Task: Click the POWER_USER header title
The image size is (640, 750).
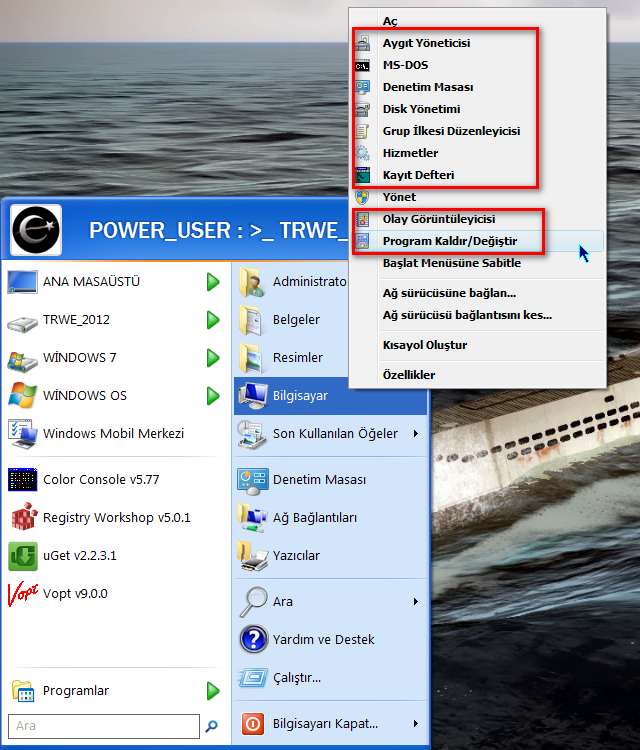Action: (x=218, y=231)
